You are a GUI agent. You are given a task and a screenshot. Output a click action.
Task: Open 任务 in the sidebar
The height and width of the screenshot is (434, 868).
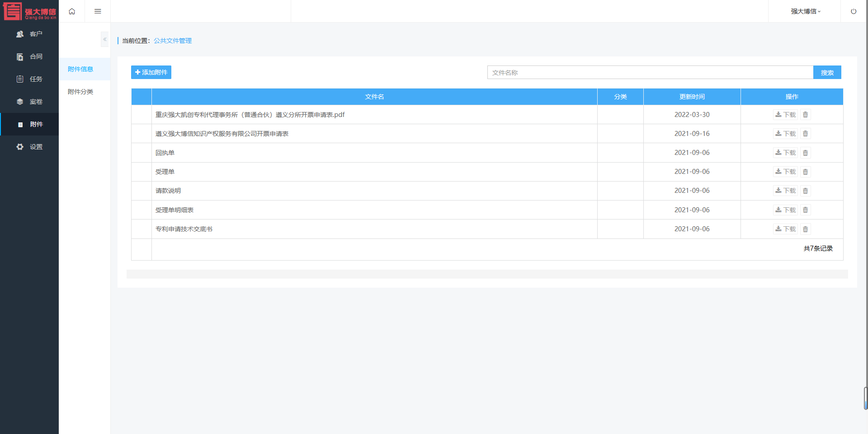point(29,79)
